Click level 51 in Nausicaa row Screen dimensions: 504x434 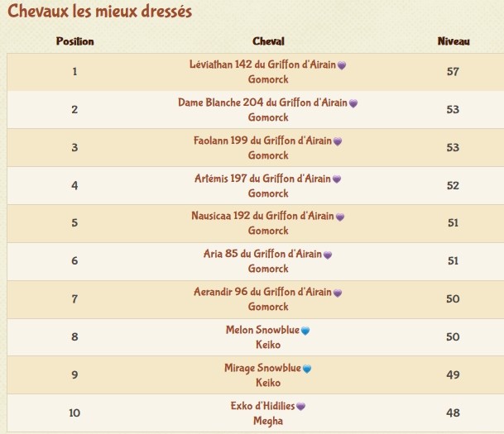[453, 222]
